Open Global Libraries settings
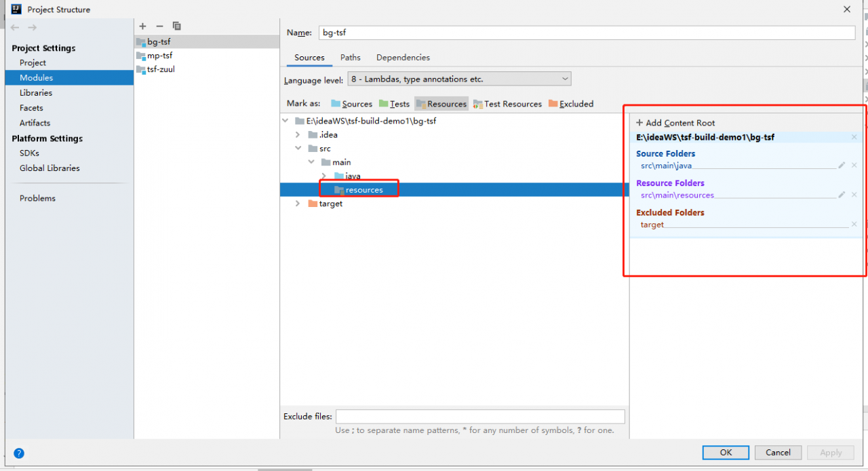This screenshot has height=471, width=868. click(50, 168)
